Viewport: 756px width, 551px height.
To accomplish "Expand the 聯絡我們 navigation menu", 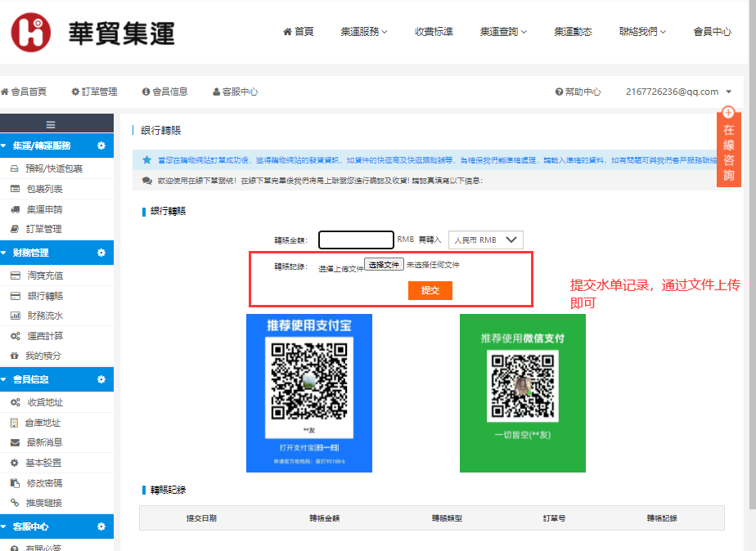I will click(642, 32).
